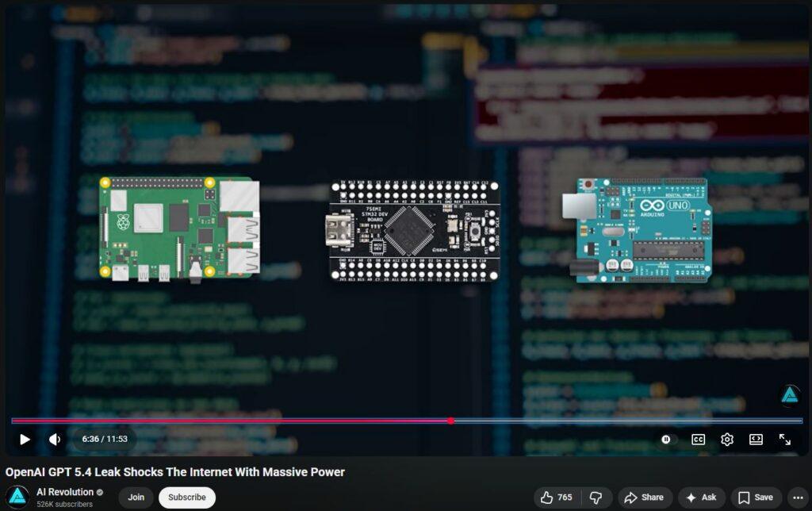The width and height of the screenshot is (812, 511).
Task: Switch to theater mode view
Action: (756, 439)
